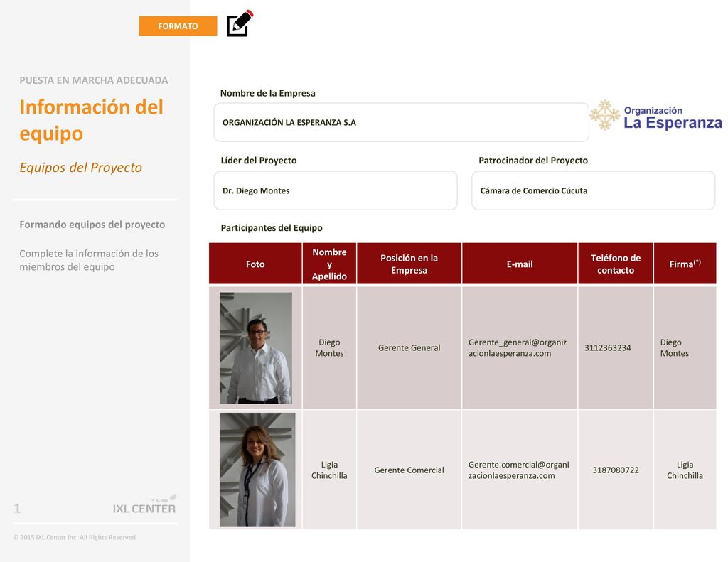The width and height of the screenshot is (728, 562).
Task: Click Formando equipos del proyecto text
Action: pos(92,224)
